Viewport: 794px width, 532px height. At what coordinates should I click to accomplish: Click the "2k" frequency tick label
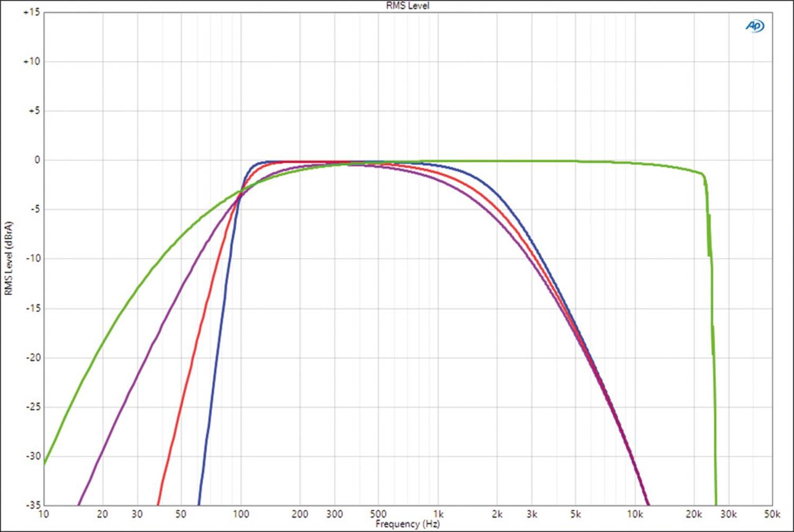(497, 514)
